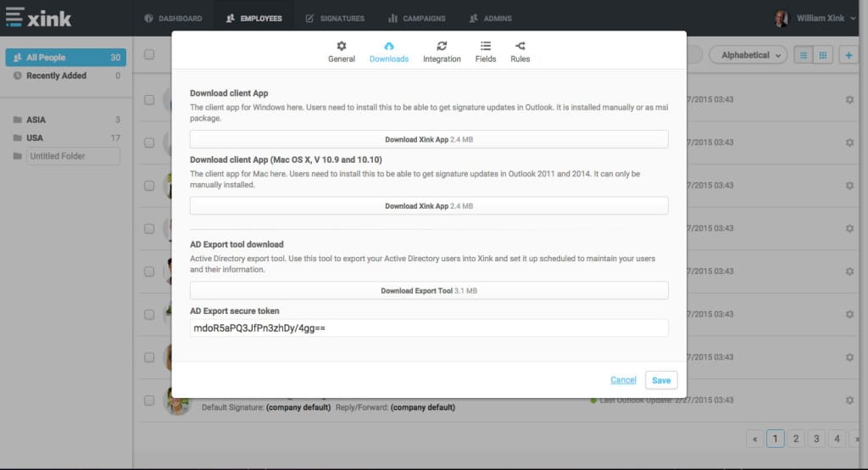Click the plus add-employee button

pyautogui.click(x=848, y=55)
